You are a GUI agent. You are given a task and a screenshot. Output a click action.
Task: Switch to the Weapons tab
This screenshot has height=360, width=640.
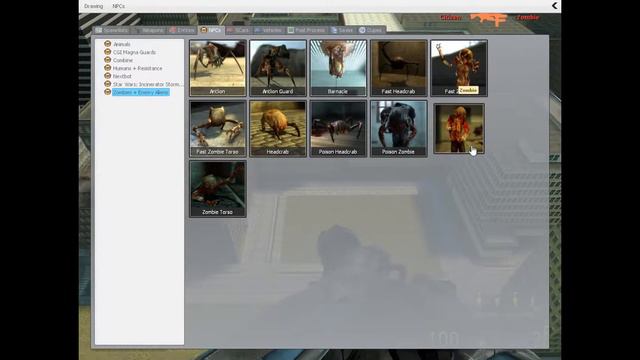(149, 30)
